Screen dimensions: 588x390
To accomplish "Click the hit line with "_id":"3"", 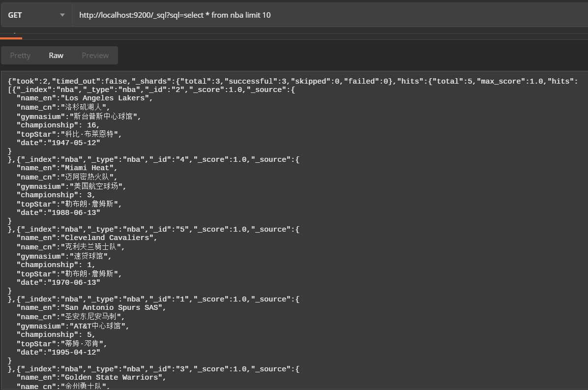I will 154,369.
